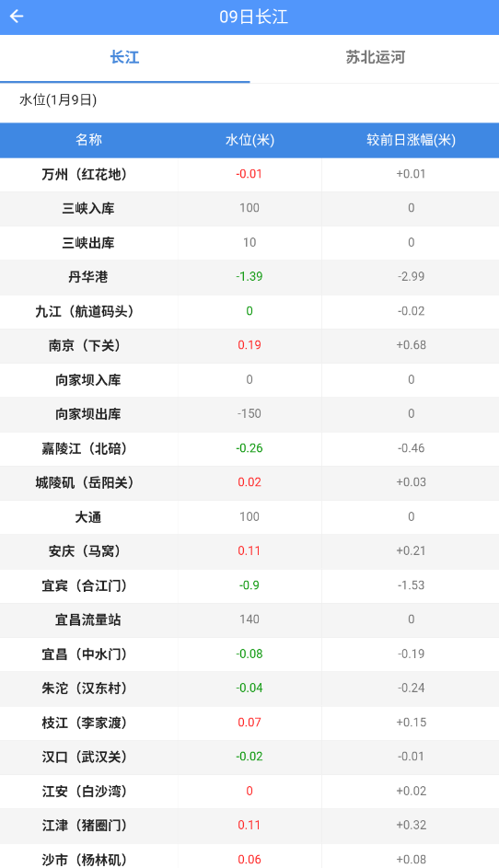Select the 向家坝出库 row name

88,414
